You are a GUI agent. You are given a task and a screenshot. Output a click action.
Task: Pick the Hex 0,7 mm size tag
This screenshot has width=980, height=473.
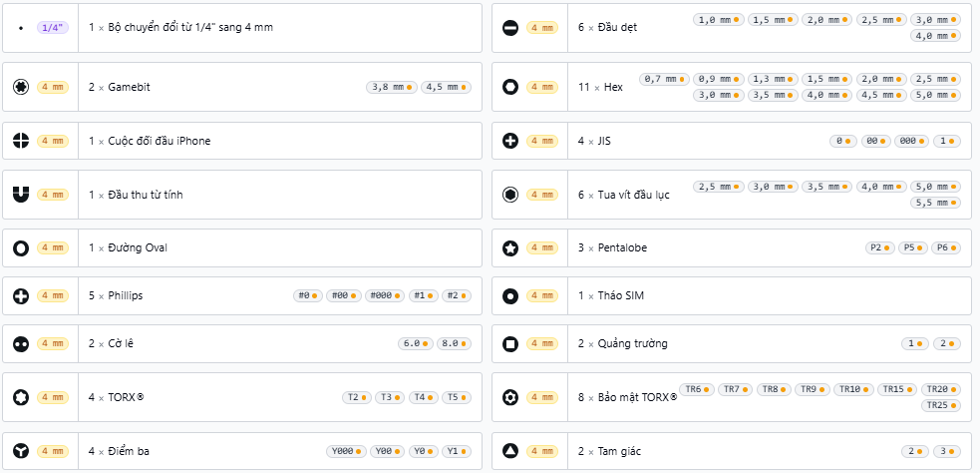(x=664, y=80)
